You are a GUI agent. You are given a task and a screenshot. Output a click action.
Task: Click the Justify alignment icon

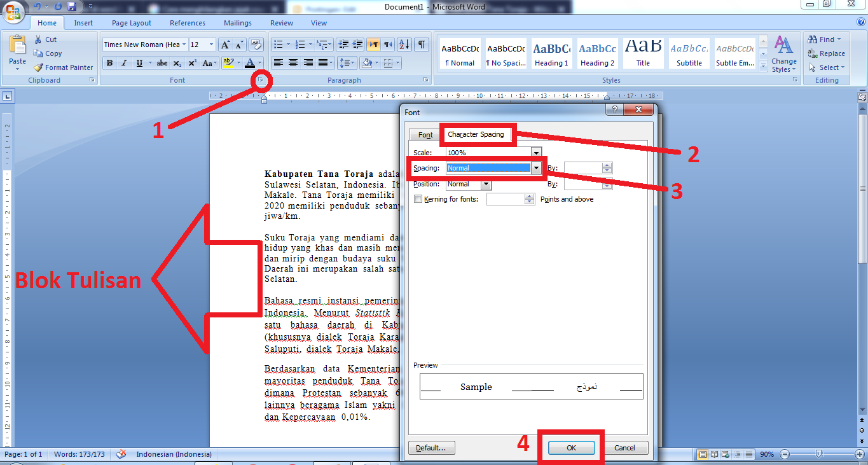[322, 62]
